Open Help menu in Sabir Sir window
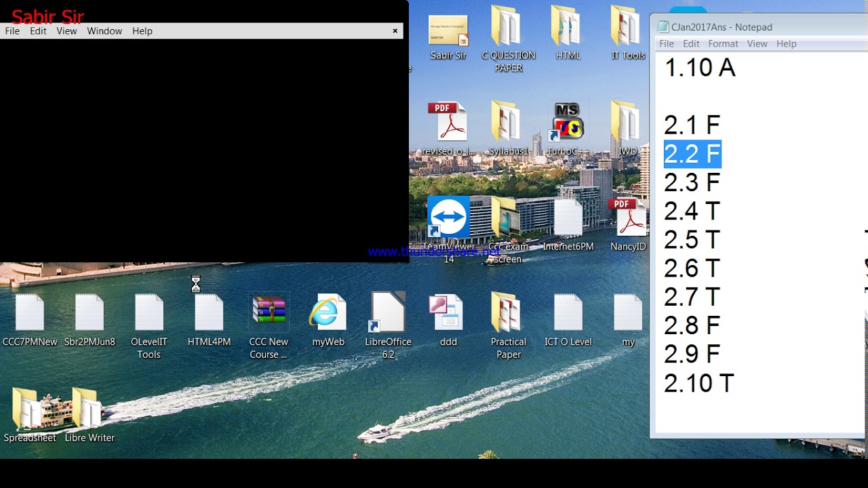The image size is (868, 488). tap(142, 31)
